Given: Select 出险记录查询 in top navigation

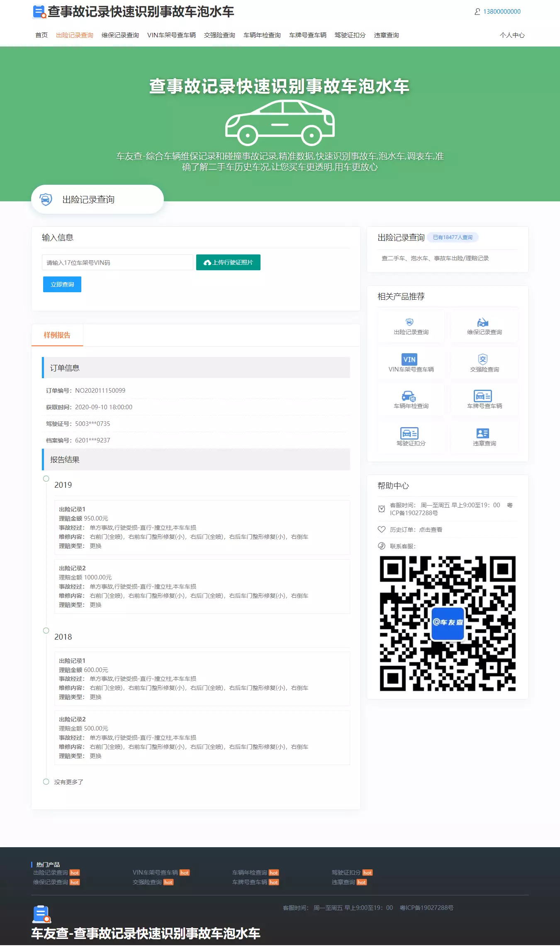Looking at the screenshot, I should point(75,35).
